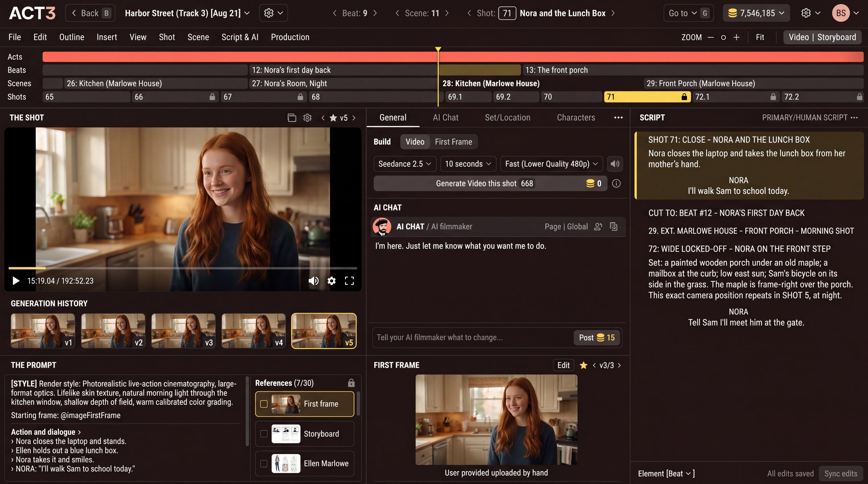Open Fast quality dropdown
The image size is (868, 484).
click(551, 164)
